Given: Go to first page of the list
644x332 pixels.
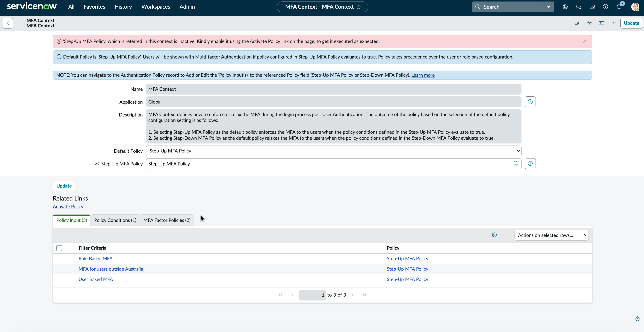Looking at the screenshot, I should pos(280,295).
